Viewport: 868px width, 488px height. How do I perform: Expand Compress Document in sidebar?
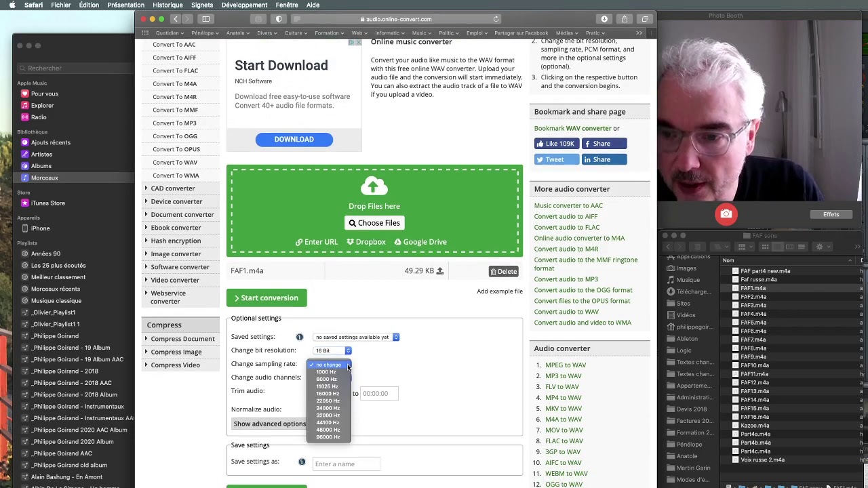(182, 339)
